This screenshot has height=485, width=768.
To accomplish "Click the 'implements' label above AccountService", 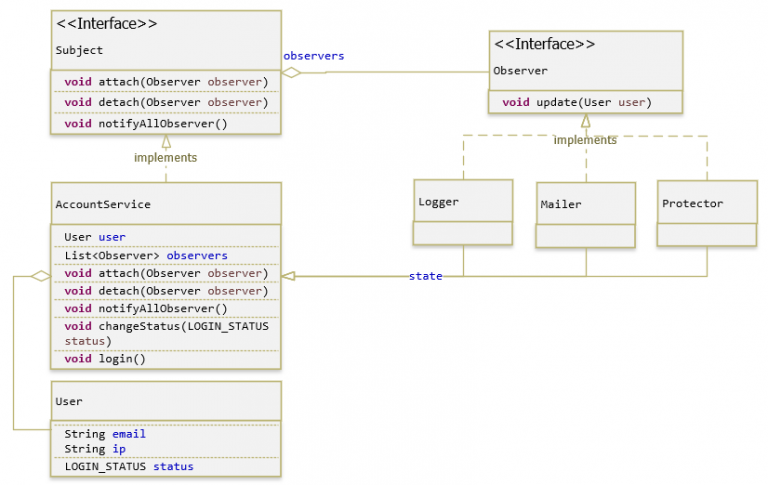I will (x=166, y=157).
